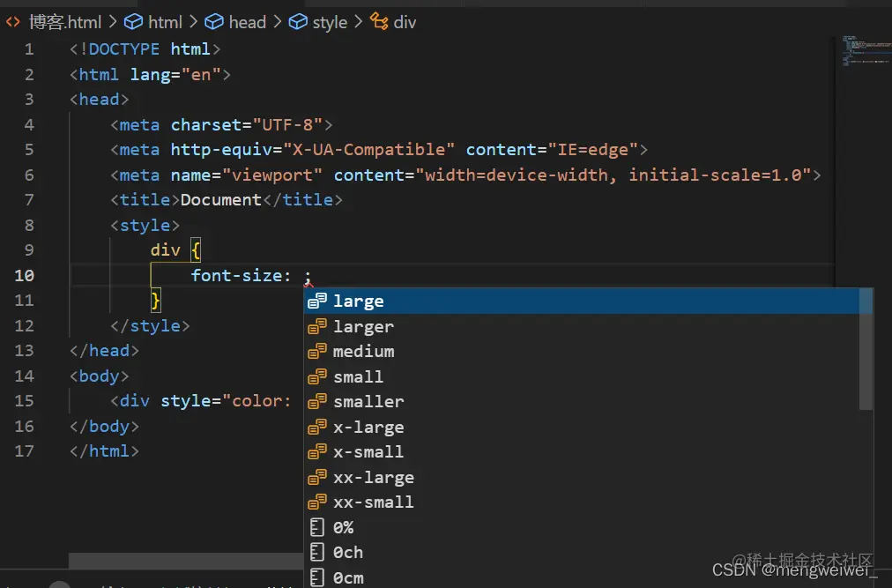The image size is (892, 588).
Task: Click line number 17 in gutter
Action: (x=24, y=451)
